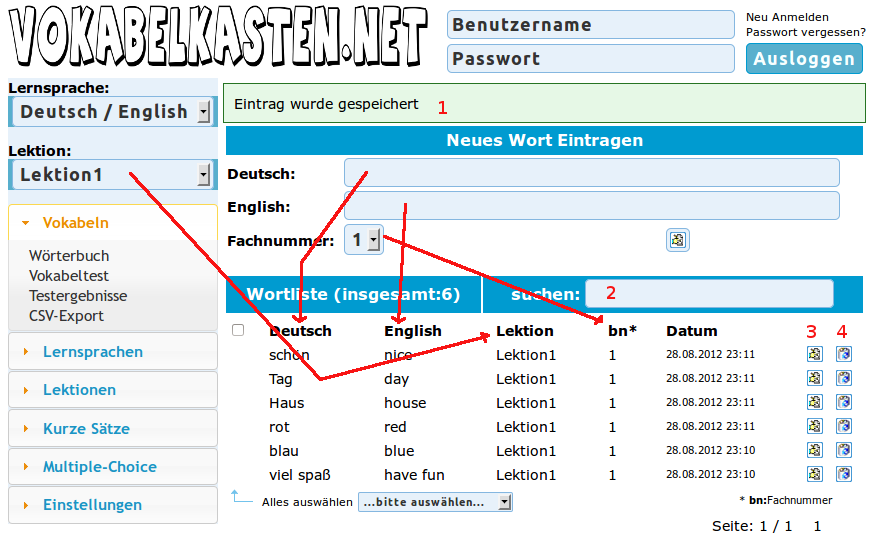
Task: Expand the Lernsprachen sidebar section
Action: 93,352
